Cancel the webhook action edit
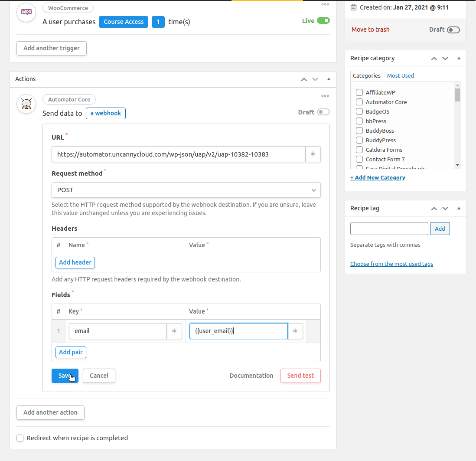The width and height of the screenshot is (476, 461). point(99,376)
